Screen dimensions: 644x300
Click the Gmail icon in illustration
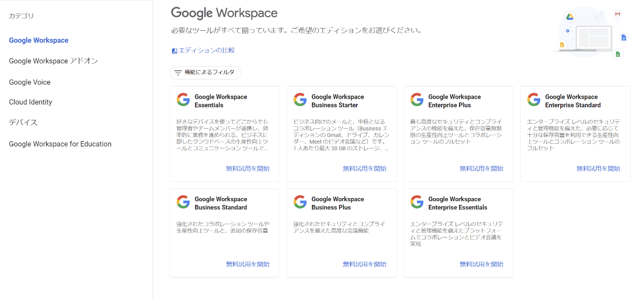(x=618, y=14)
